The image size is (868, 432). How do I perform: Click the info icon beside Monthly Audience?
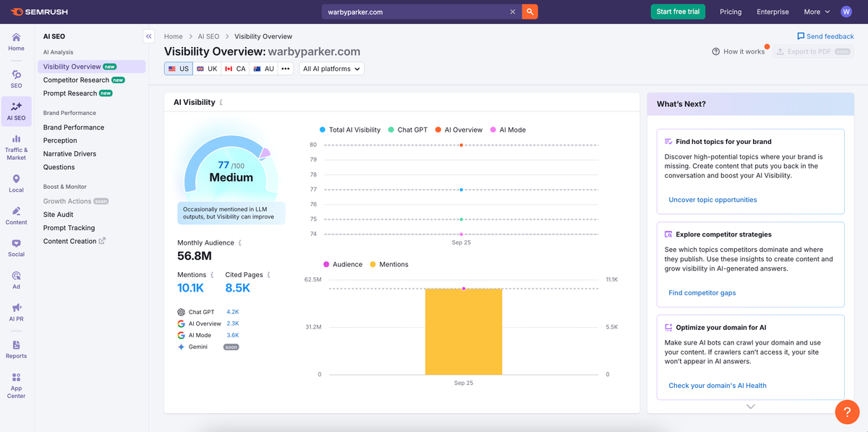(240, 243)
